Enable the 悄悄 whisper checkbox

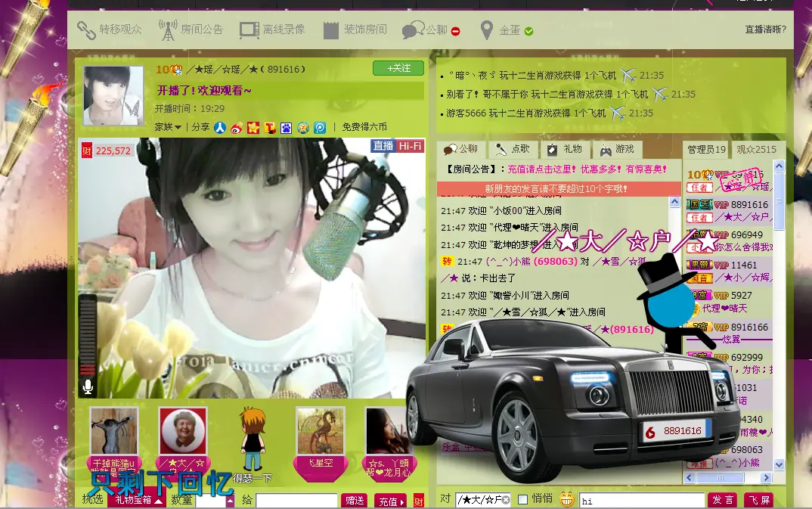(x=523, y=499)
